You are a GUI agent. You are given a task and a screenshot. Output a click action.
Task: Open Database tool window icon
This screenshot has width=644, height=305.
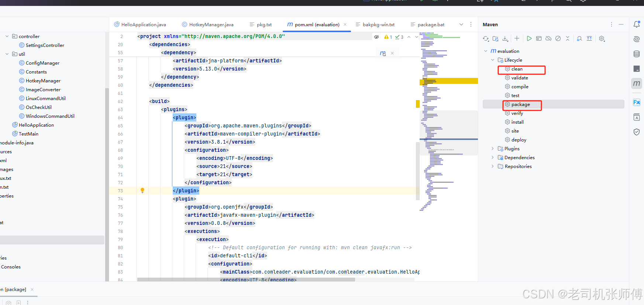pyautogui.click(x=637, y=54)
